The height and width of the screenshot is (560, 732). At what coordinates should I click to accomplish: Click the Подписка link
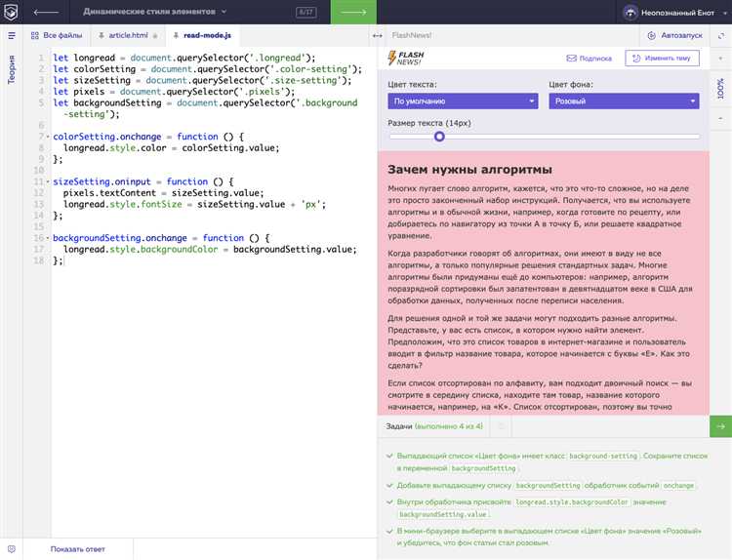pyautogui.click(x=589, y=58)
